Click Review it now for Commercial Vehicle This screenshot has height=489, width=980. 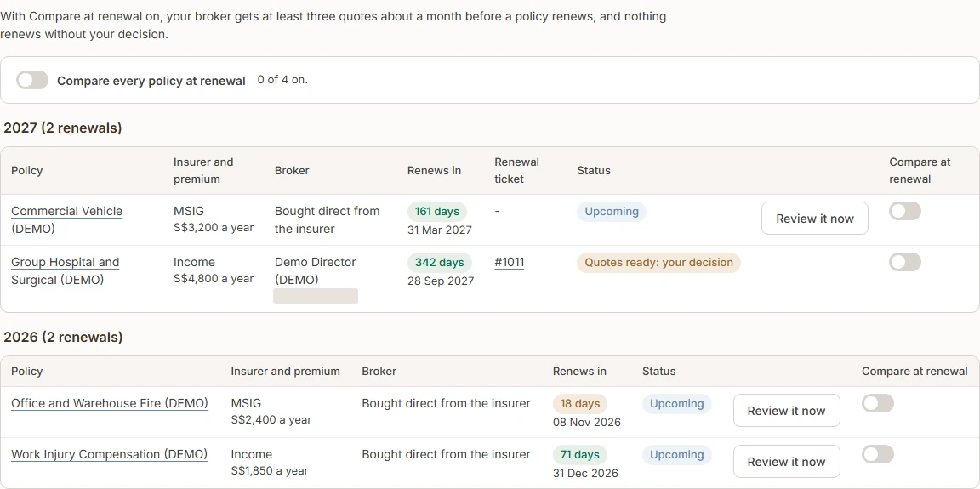point(814,219)
